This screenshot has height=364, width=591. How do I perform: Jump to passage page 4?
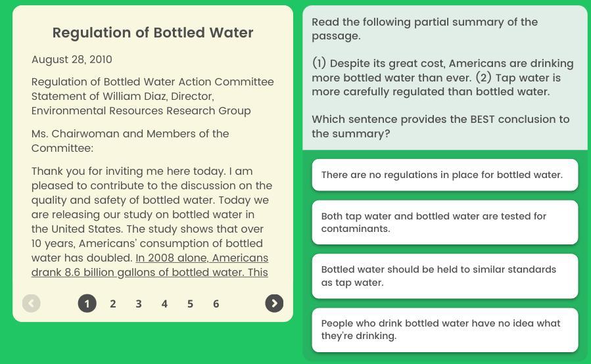(164, 304)
